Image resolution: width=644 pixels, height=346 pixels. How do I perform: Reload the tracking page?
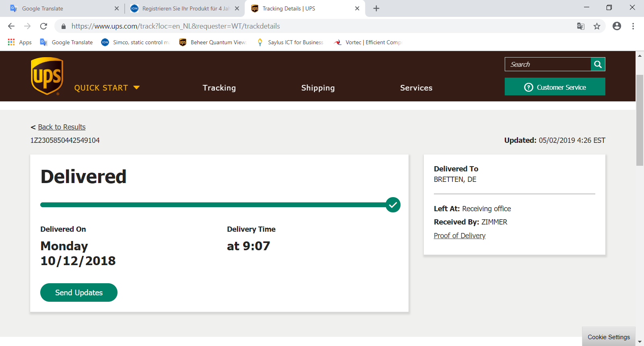pos(43,26)
